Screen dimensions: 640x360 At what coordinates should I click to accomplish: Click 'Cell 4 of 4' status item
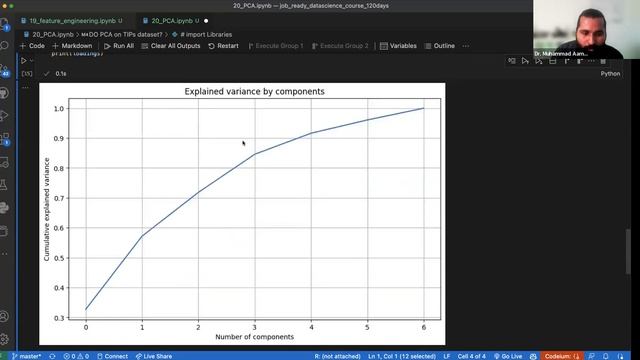(471, 356)
